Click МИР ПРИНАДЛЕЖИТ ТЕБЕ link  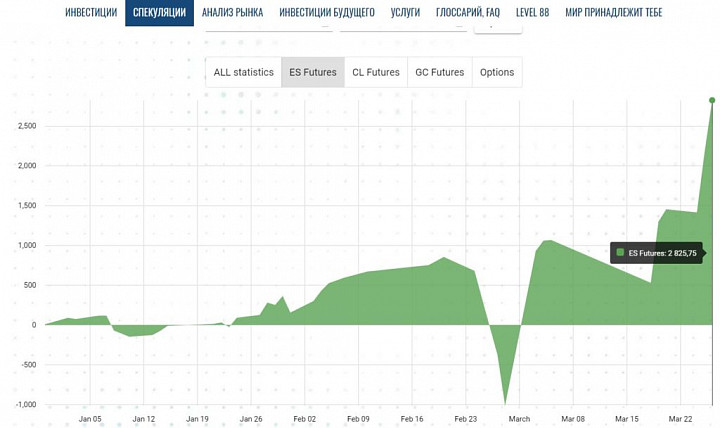[614, 12]
